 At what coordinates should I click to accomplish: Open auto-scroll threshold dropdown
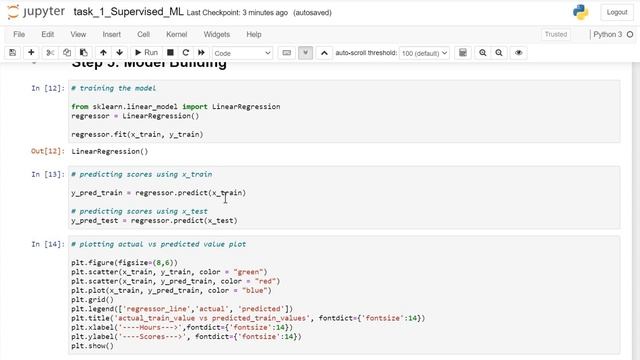point(424,53)
